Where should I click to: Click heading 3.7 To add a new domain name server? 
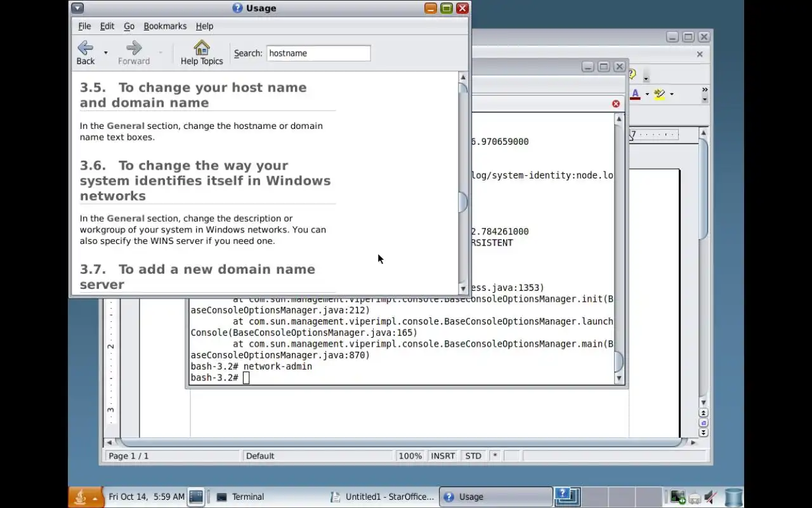click(197, 277)
